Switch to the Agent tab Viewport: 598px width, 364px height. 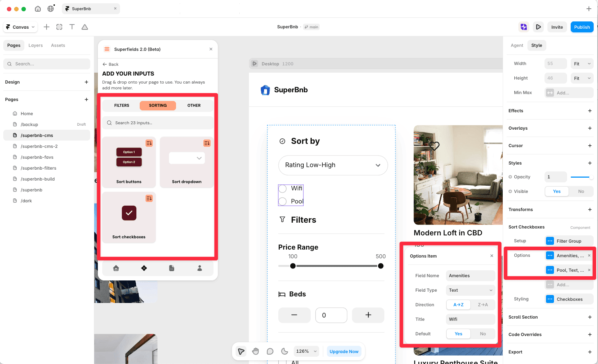click(x=517, y=45)
